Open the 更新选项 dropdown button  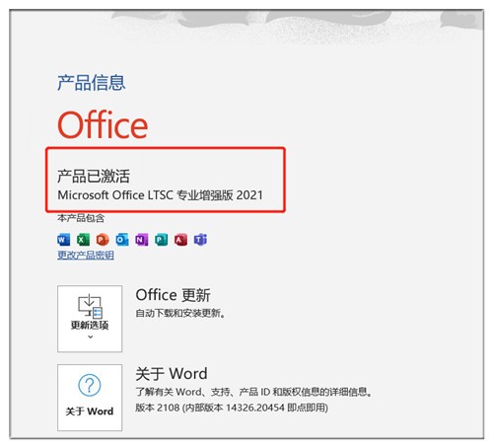pos(90,319)
